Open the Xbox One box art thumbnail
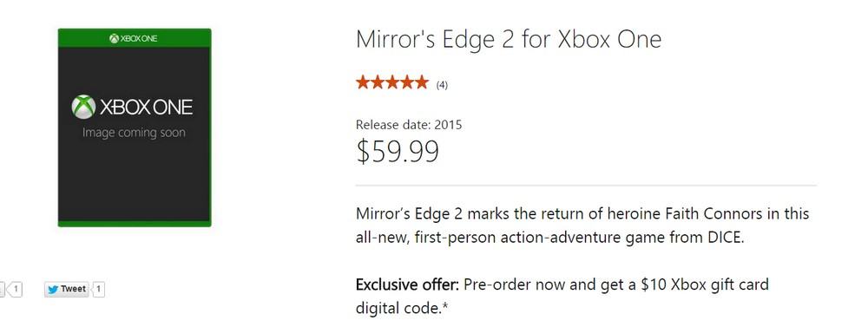The width and height of the screenshot is (868, 327). coord(135,128)
